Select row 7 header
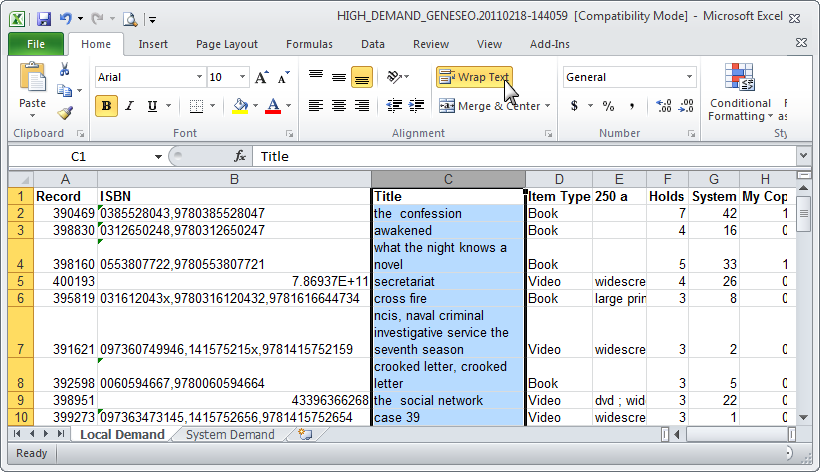The image size is (820, 472). coord(20,332)
